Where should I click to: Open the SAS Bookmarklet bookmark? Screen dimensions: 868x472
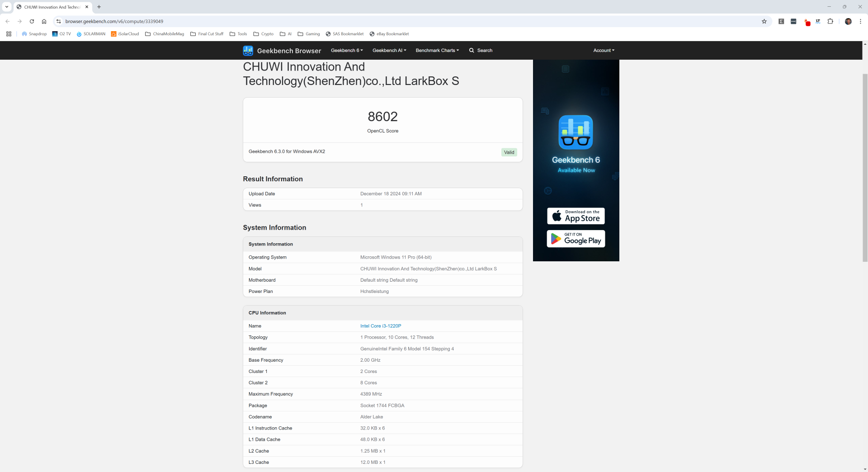[344, 34]
